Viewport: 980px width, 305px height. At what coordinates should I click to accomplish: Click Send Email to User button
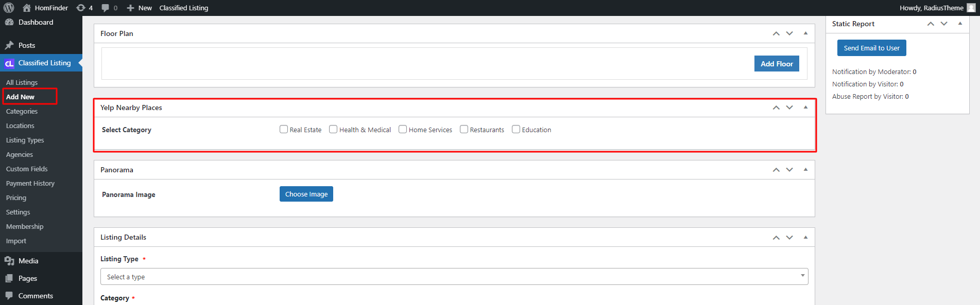[x=871, y=48]
